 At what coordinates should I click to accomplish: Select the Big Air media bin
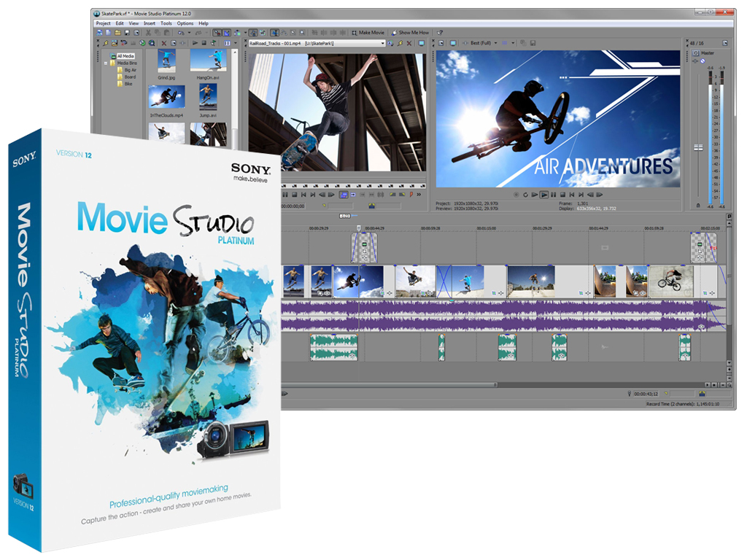131,70
